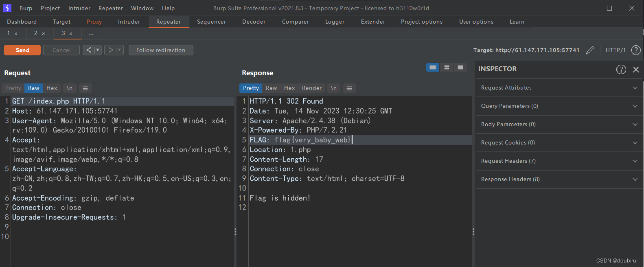Open Request pane hamburger options menu
The height and width of the screenshot is (267, 644).
[x=85, y=88]
